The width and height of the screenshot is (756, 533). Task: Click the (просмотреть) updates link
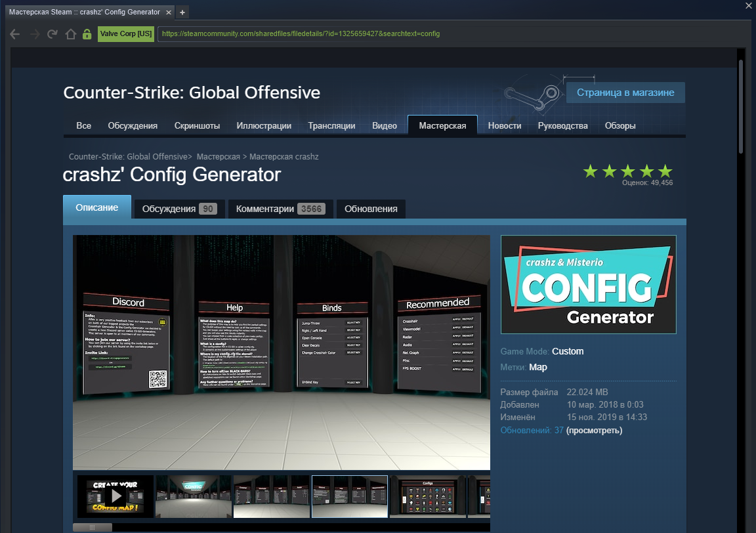(x=594, y=430)
